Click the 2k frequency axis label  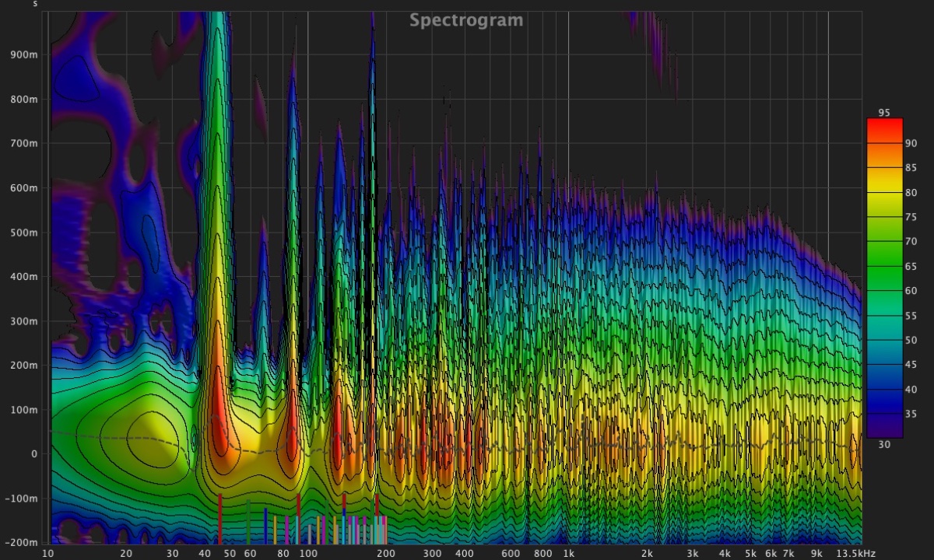[x=647, y=553]
